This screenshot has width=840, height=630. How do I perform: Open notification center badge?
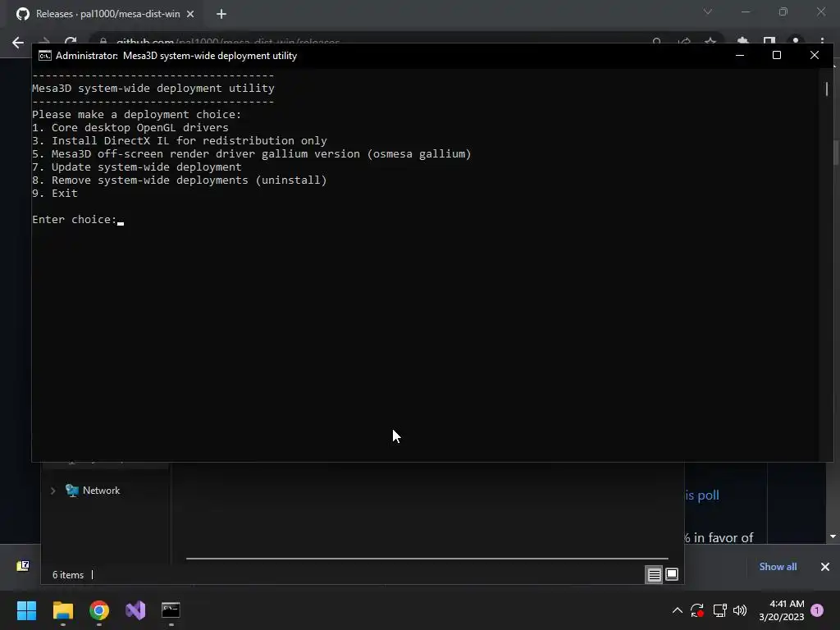(817, 610)
